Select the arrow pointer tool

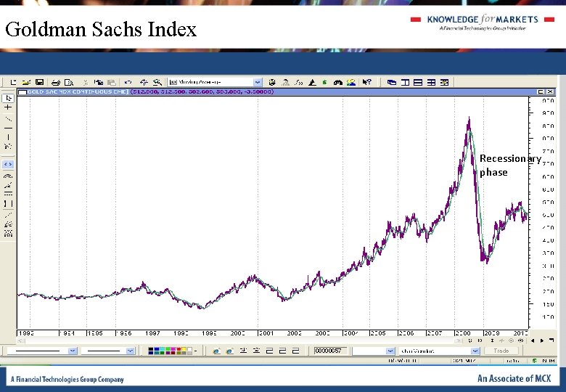tap(8, 98)
